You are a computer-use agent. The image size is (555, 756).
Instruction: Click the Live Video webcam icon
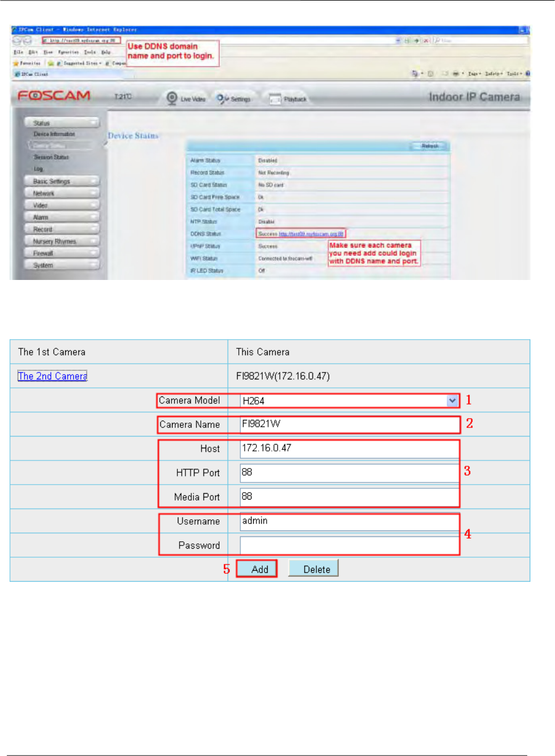[x=172, y=98]
